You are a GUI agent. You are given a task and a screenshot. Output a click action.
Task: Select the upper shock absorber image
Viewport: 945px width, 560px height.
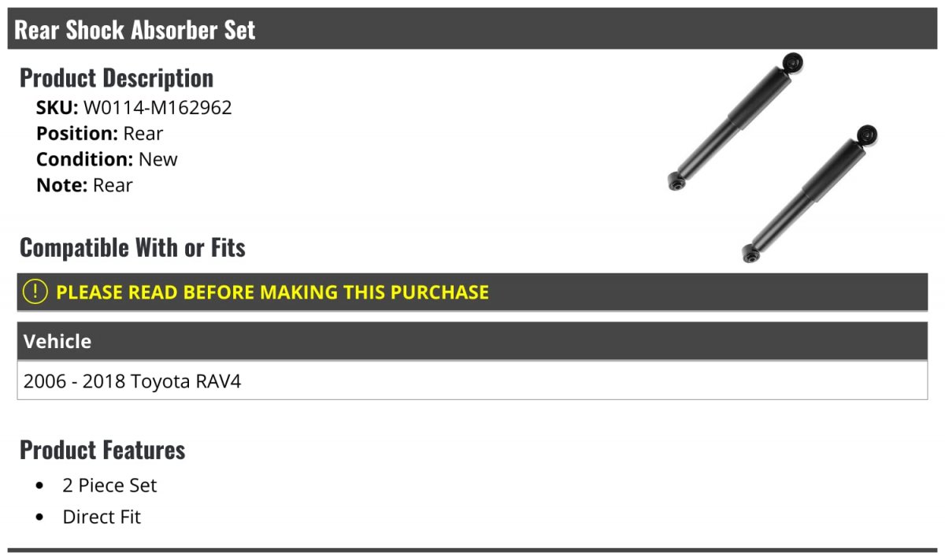click(x=735, y=121)
